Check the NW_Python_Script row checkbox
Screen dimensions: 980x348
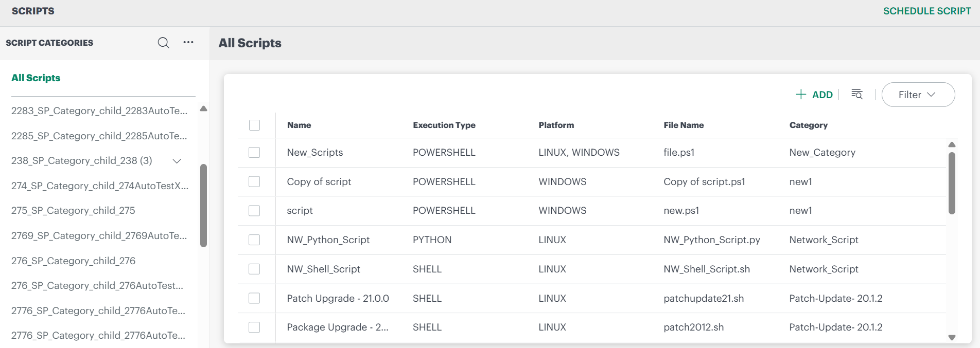254,240
